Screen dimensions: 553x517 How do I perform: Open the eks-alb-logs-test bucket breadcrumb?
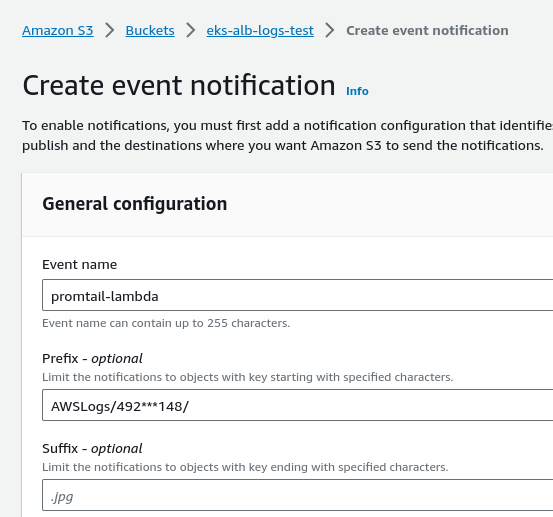260,31
